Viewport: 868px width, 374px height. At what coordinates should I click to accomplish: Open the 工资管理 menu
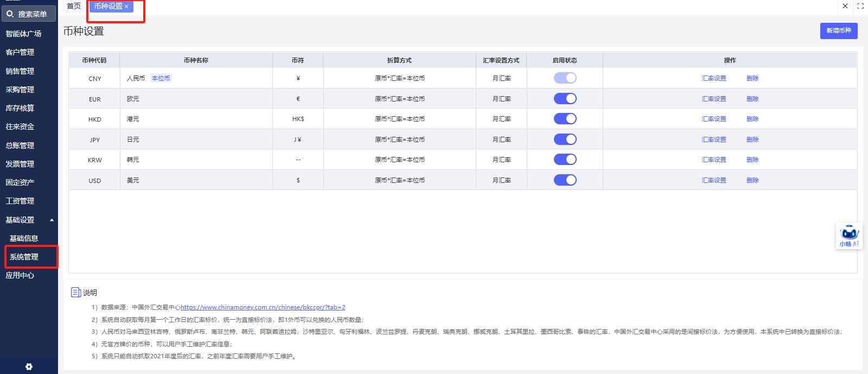pyautogui.click(x=20, y=201)
